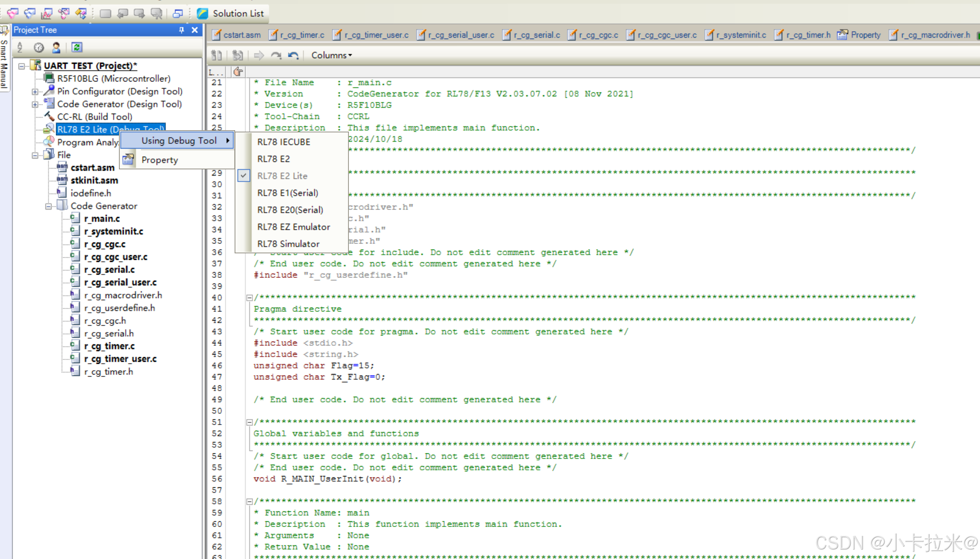Click the blue undo arrow in editor toolbar
The height and width of the screenshot is (559, 980).
tap(293, 55)
